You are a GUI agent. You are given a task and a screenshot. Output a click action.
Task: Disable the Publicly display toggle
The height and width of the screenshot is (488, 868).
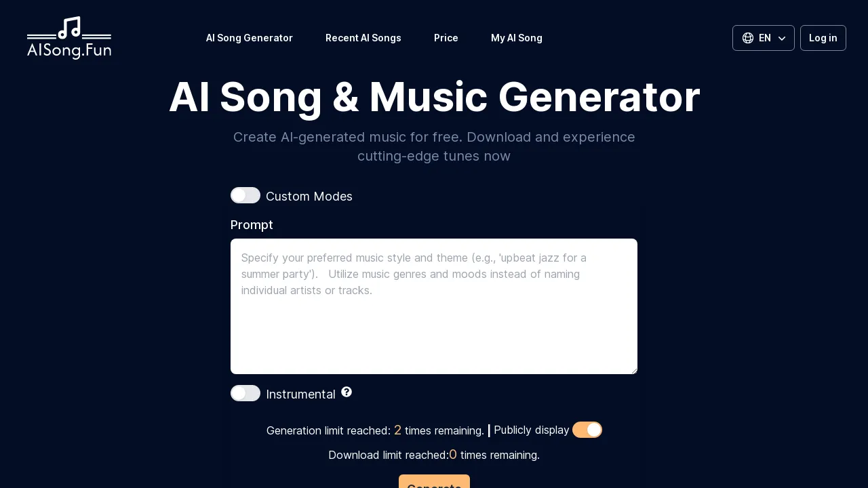587,430
